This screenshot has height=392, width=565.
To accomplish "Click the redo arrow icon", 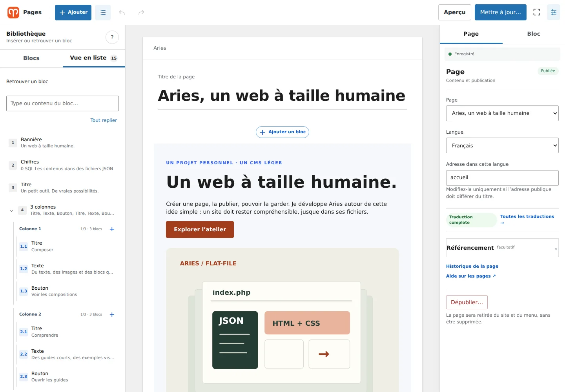I will [x=141, y=13].
